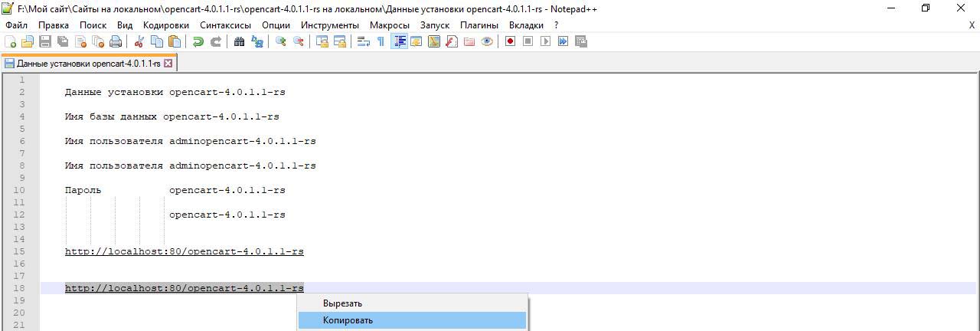Close the Данные установки tab with red X
980x331 pixels.
[x=168, y=64]
